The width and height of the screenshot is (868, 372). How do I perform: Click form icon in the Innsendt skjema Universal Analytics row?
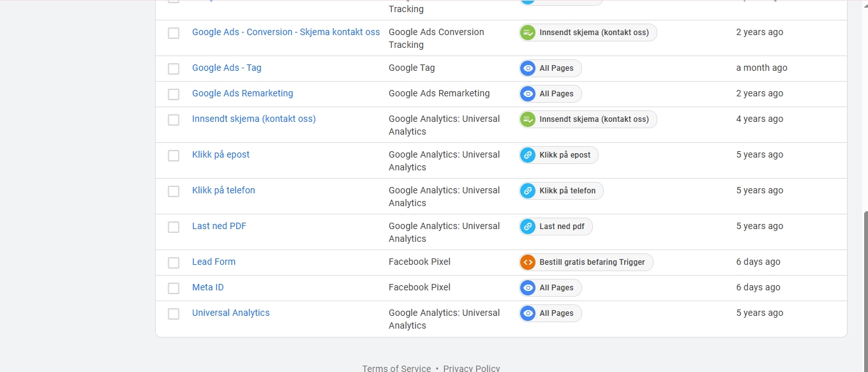coord(528,119)
